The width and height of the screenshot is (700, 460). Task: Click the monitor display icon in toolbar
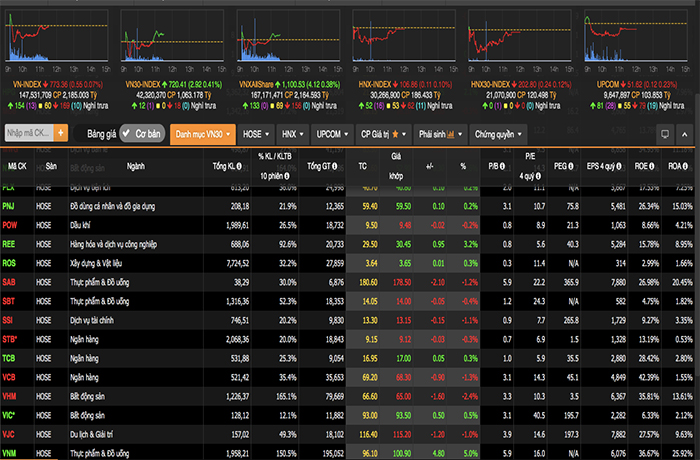tap(665, 133)
